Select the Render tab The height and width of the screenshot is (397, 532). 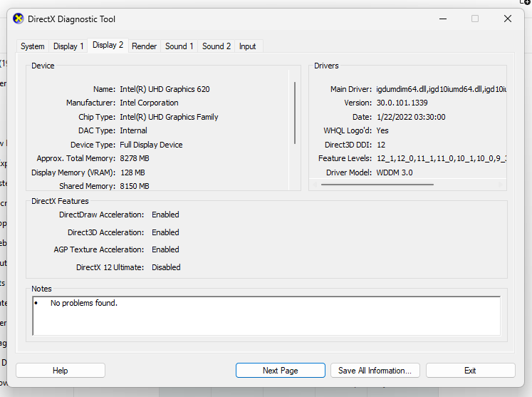point(144,46)
